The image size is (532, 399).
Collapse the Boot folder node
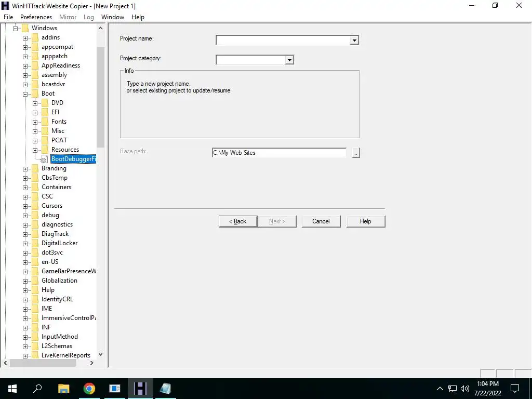pos(25,94)
